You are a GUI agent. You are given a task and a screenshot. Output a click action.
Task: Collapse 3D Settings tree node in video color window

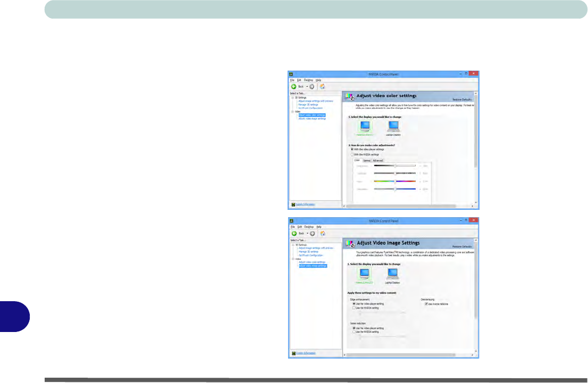pyautogui.click(x=293, y=97)
